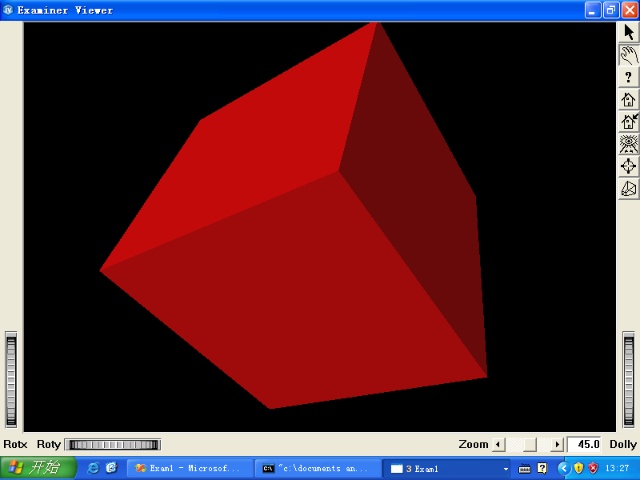The height and width of the screenshot is (480, 640).
Task: Open help with the question mark icon
Action: [x=629, y=77]
